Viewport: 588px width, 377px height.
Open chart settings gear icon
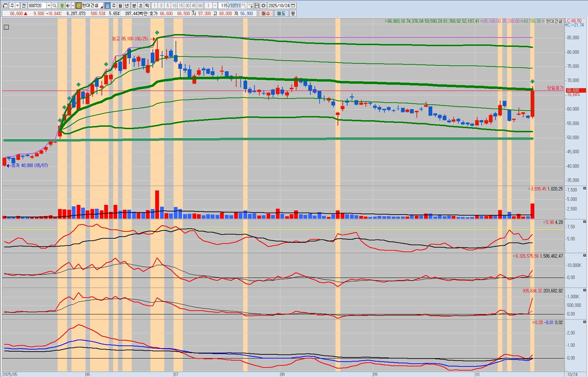point(263,6)
